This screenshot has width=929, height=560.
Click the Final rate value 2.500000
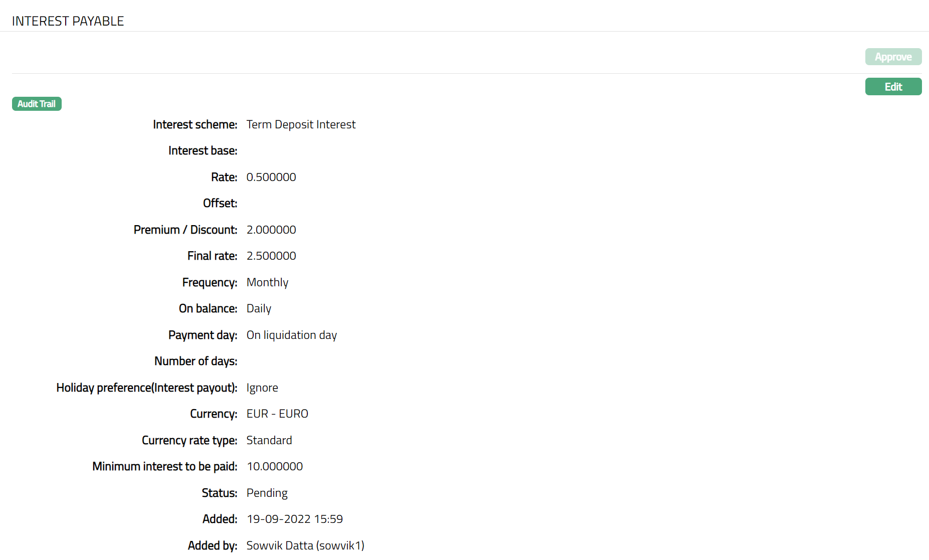tap(271, 256)
